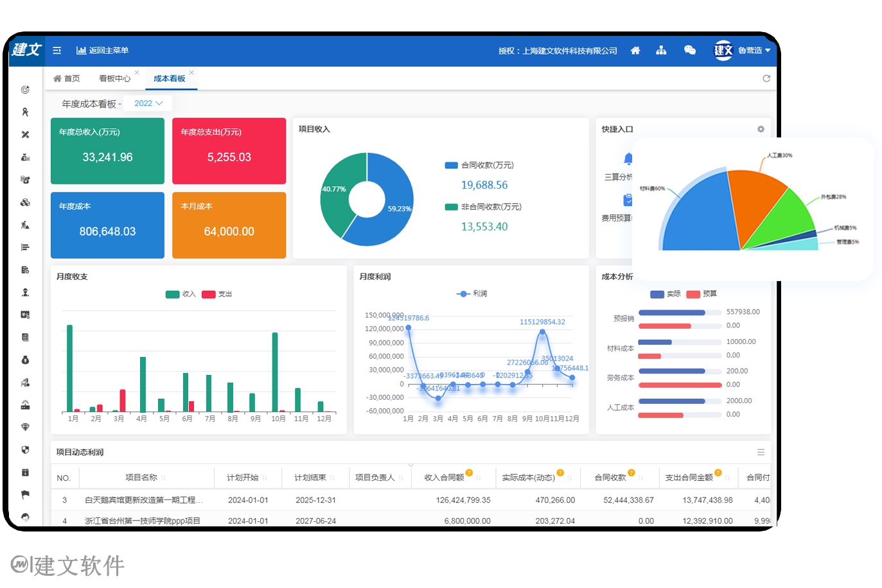Click the help icon beside 合同收款 header
Image resolution: width=882 pixels, height=588 pixels.
pos(631,473)
